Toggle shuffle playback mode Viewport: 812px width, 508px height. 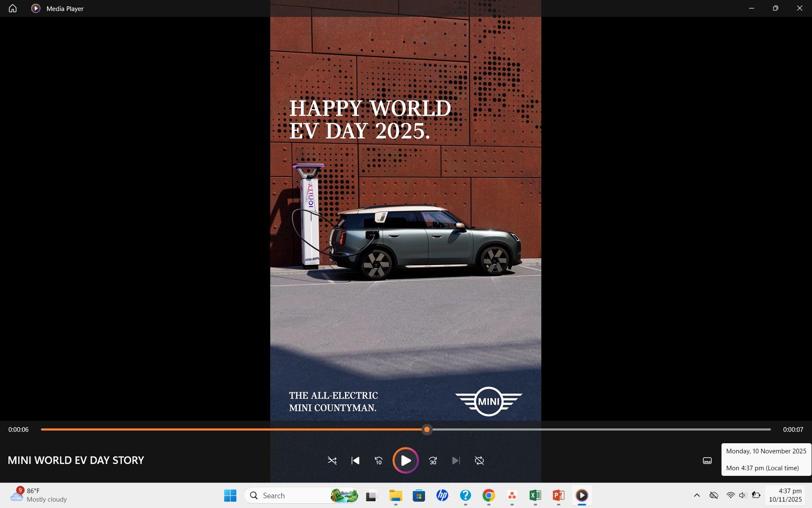[x=332, y=461]
